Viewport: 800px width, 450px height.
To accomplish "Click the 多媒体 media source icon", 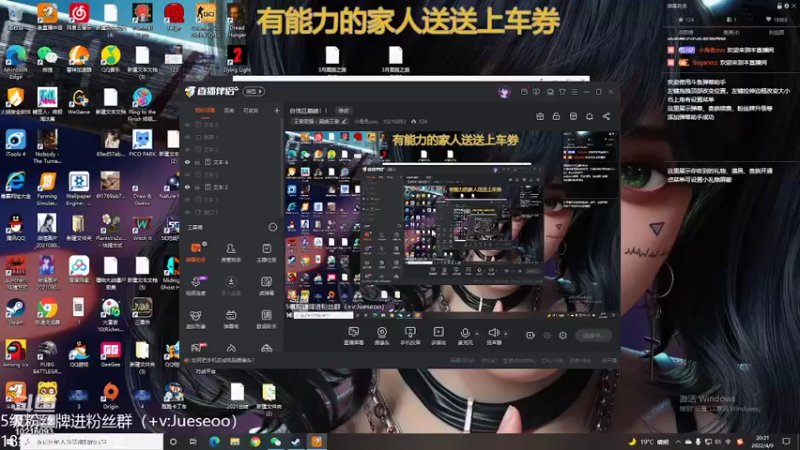I will (438, 336).
